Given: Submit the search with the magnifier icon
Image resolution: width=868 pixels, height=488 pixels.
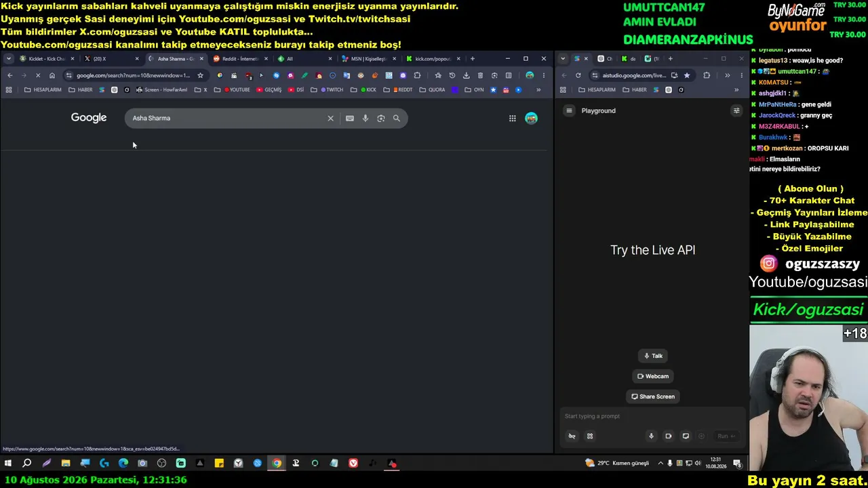Looking at the screenshot, I should (396, 118).
